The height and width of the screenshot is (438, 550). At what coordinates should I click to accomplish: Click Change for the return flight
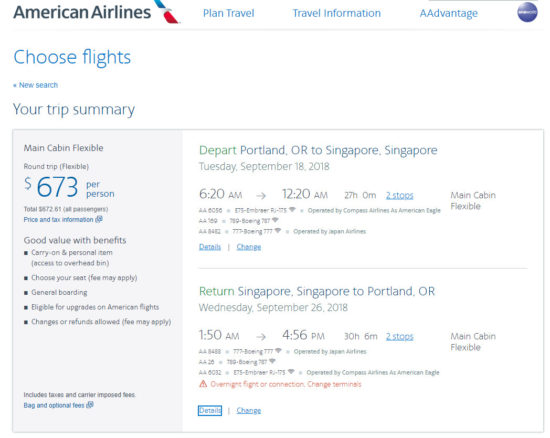pos(249,410)
